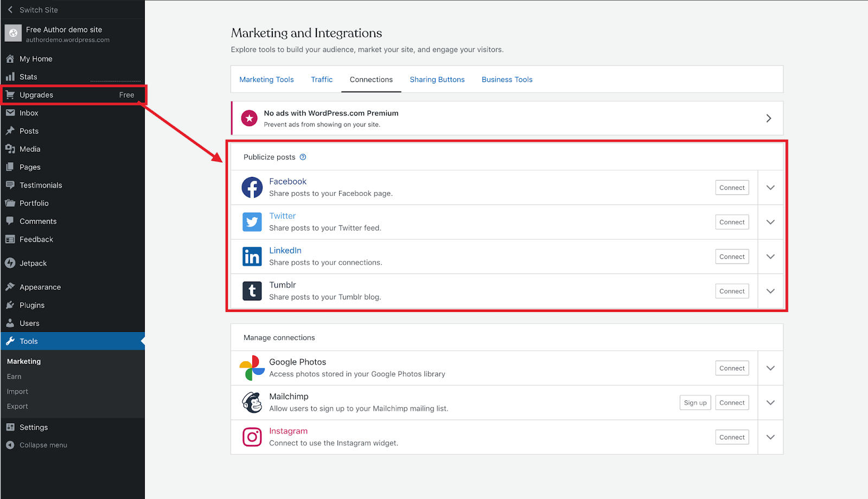Click the Tools wrench icon

coord(10,341)
